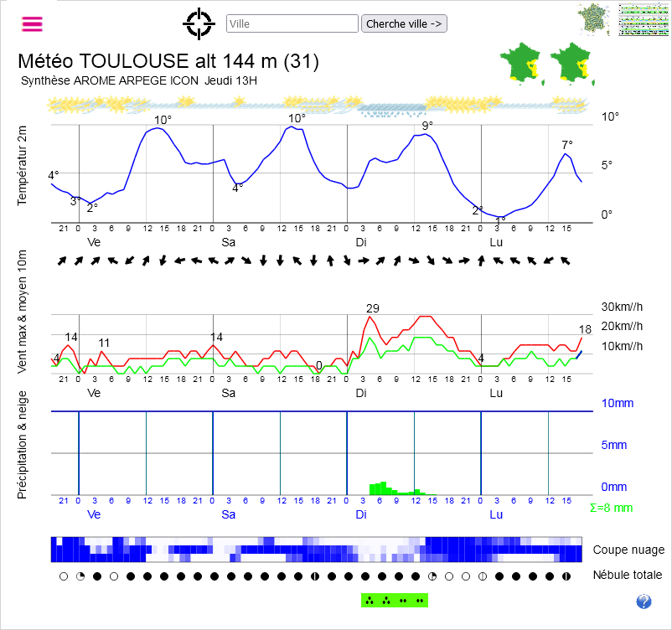Viewport: 672px width, 630px height.
Task: Click the green snow symbols bar
Action: click(x=395, y=601)
